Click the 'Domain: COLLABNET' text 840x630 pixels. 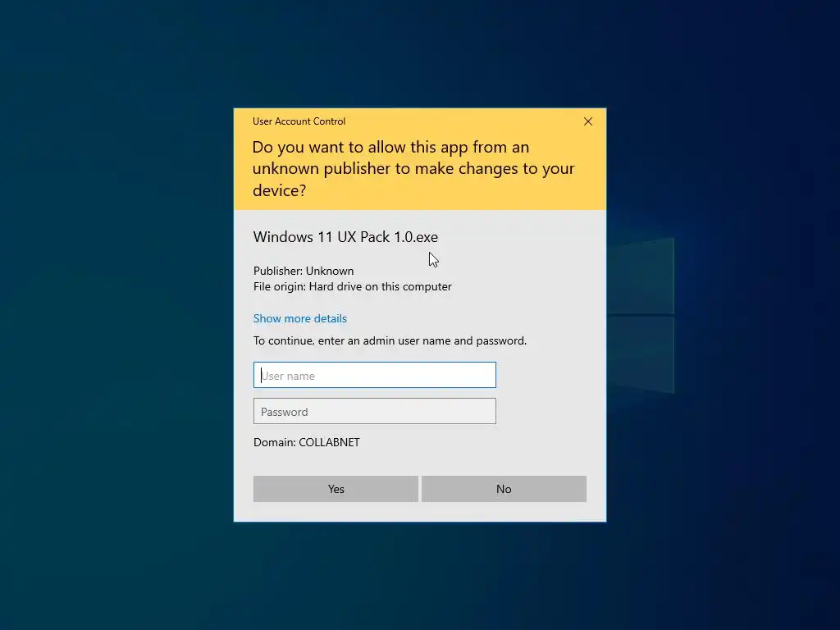tap(307, 442)
